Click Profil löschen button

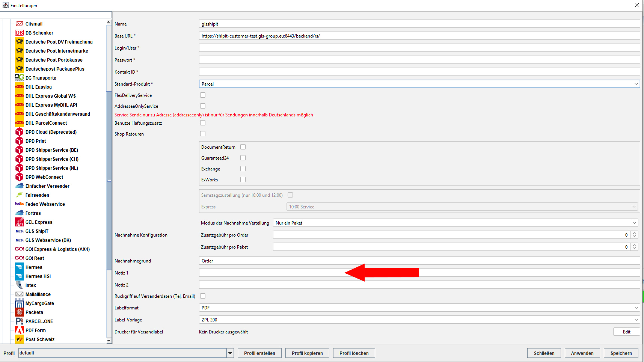tap(354, 353)
